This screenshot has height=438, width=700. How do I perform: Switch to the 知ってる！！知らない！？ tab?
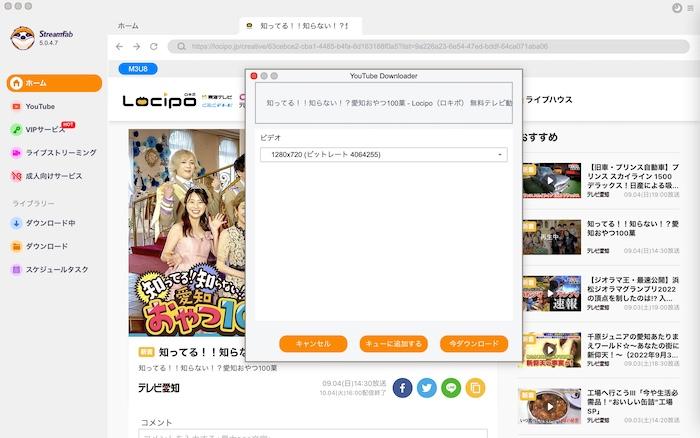pyautogui.click(x=300, y=26)
